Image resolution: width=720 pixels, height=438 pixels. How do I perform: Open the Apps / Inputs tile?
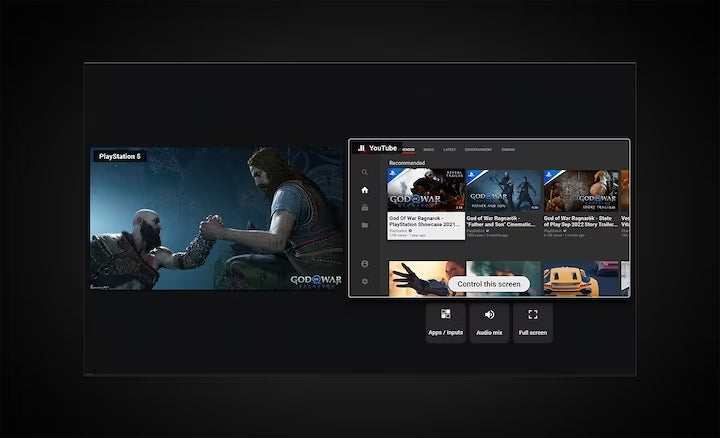tap(445, 323)
